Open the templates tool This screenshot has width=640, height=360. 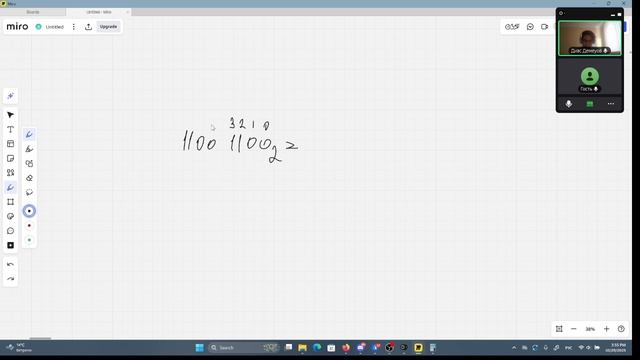11,144
